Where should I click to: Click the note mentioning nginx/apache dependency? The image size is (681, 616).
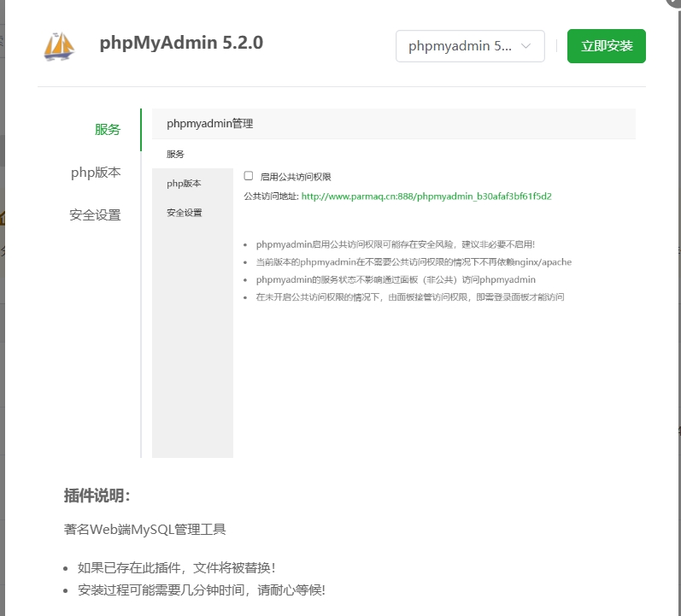click(x=414, y=262)
